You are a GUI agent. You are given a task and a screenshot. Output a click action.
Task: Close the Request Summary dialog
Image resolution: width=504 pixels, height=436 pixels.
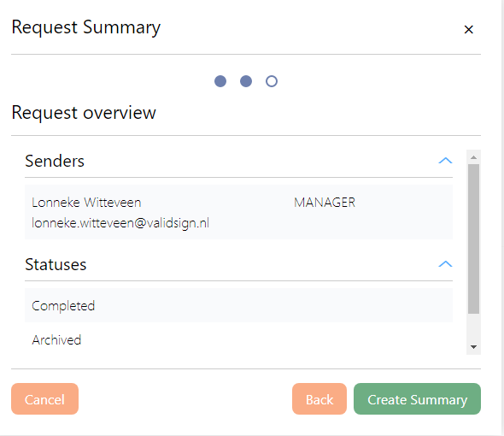(468, 30)
